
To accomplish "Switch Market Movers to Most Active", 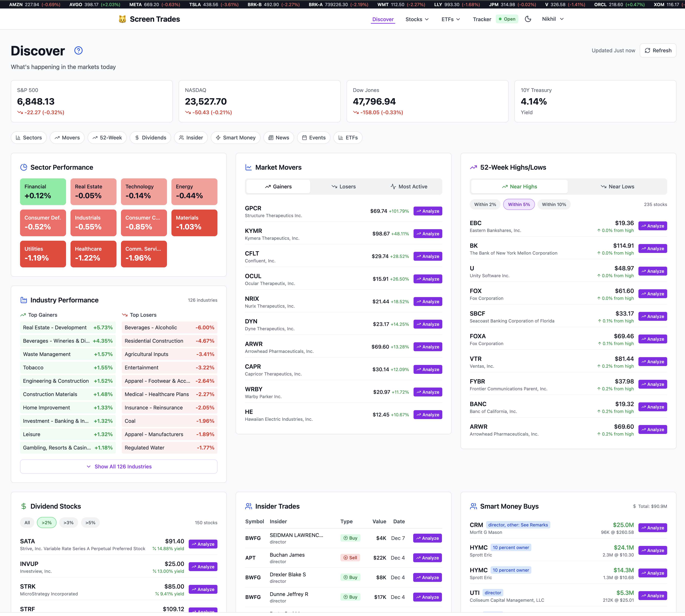I will (x=409, y=187).
